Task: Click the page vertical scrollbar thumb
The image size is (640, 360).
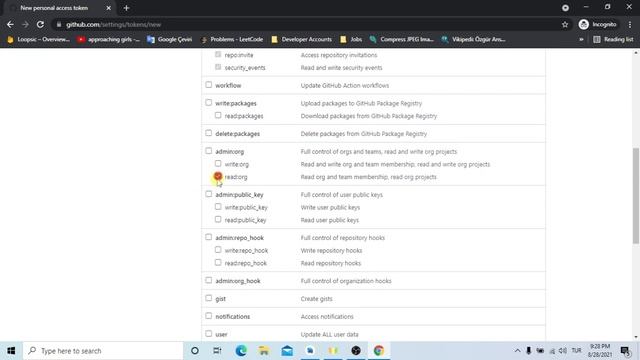Action: tap(636, 196)
